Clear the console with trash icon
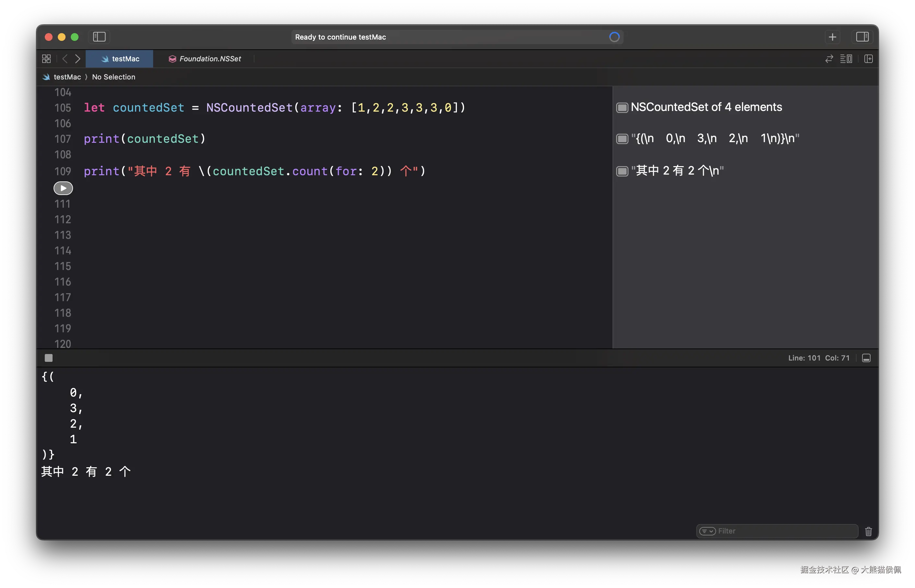 click(868, 531)
